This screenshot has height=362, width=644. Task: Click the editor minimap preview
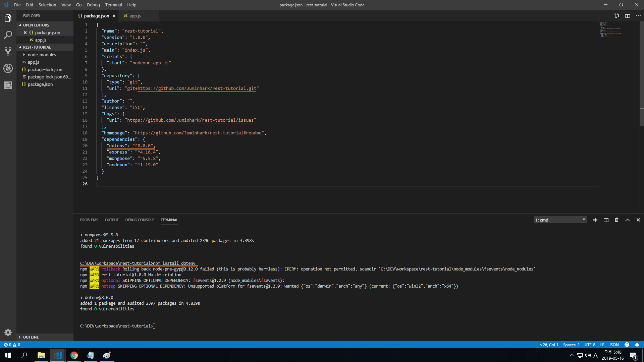pos(610,29)
